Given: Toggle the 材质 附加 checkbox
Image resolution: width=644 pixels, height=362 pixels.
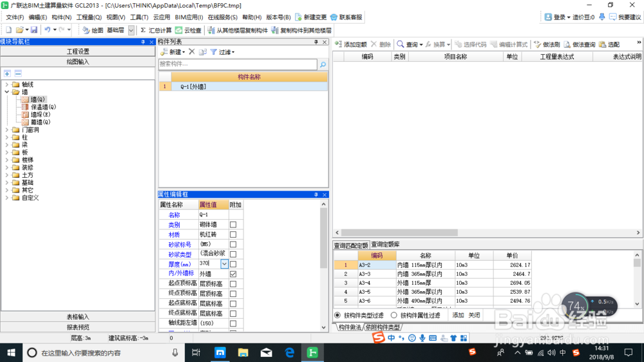Looking at the screenshot, I should tap(233, 234).
